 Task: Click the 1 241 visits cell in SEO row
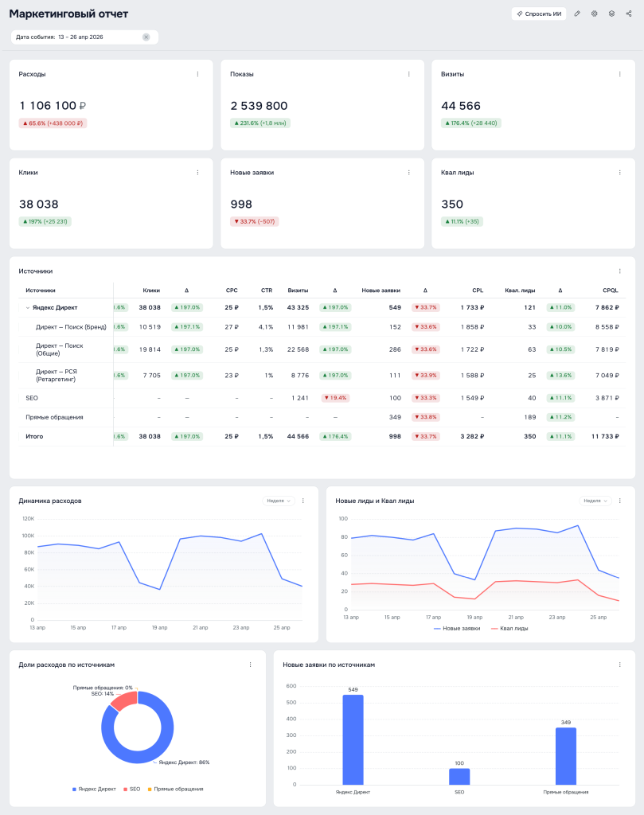(300, 398)
